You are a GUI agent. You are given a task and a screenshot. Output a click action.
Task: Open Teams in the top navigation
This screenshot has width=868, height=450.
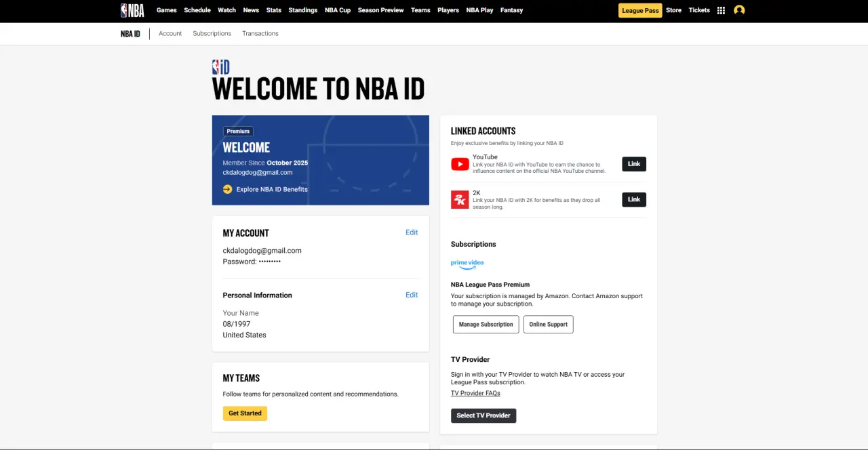420,10
